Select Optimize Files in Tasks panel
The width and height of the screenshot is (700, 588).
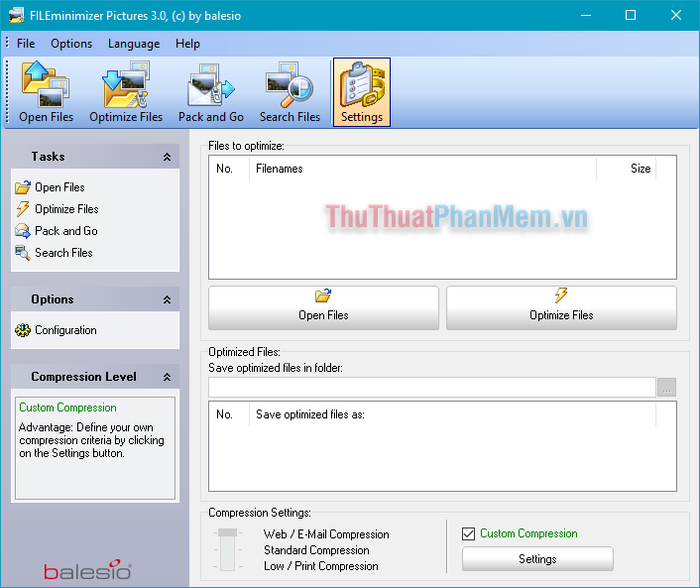(57, 209)
